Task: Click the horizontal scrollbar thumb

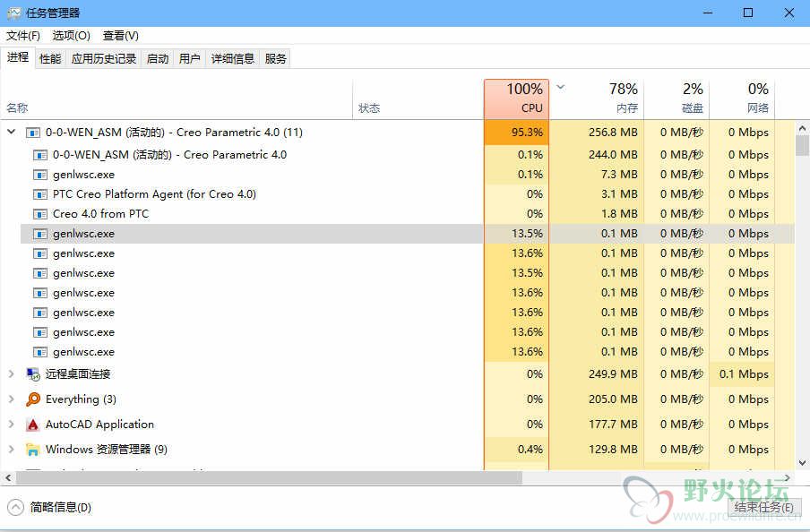Action: tap(269, 477)
